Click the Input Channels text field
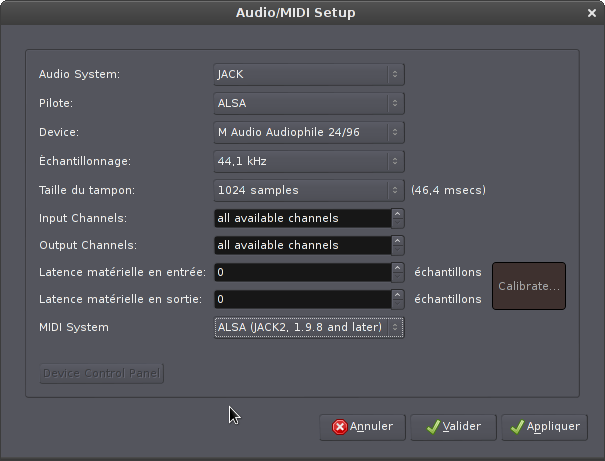 (302, 218)
